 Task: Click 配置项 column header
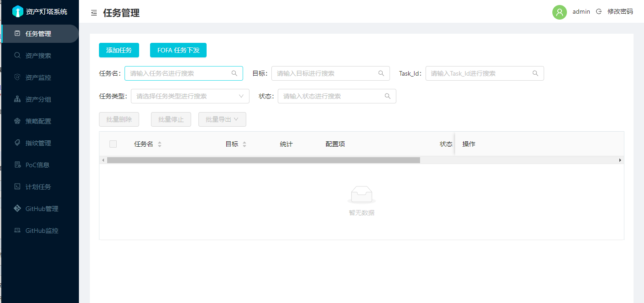tap(335, 144)
